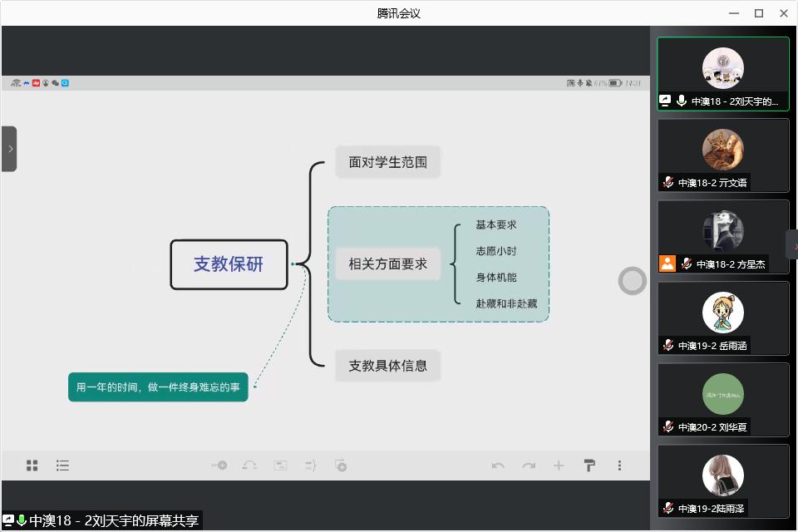
Task: Click the plus insert icon in toolbar
Action: tap(559, 465)
